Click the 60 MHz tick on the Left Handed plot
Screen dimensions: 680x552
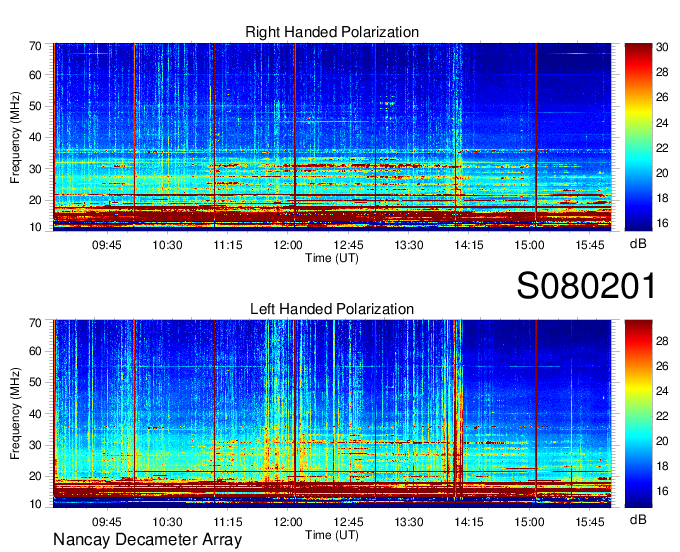(x=35, y=351)
